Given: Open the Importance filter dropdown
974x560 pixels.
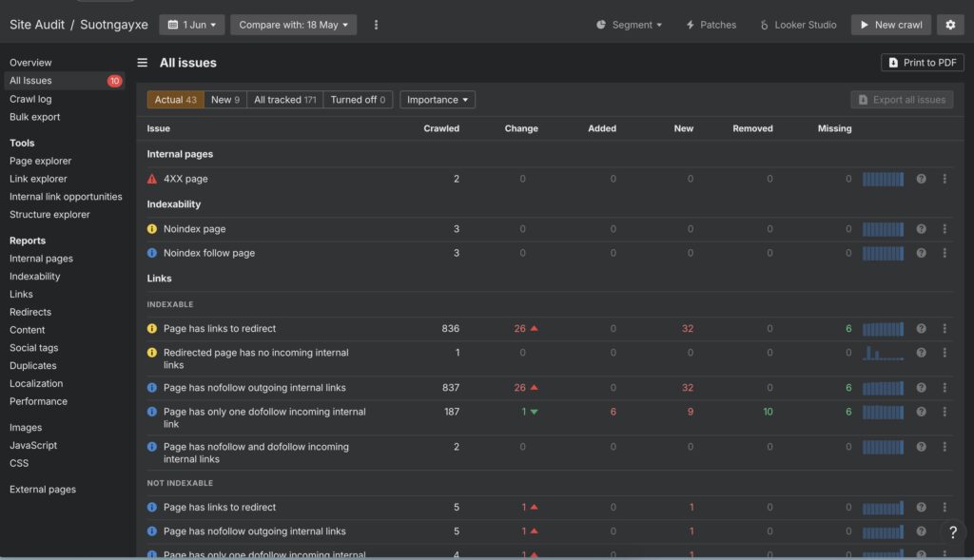Looking at the screenshot, I should [x=438, y=100].
